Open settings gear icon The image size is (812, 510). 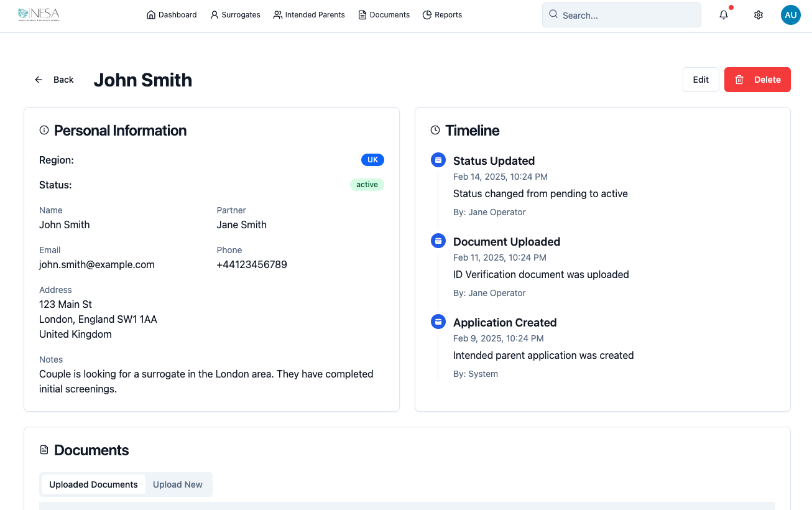click(759, 15)
